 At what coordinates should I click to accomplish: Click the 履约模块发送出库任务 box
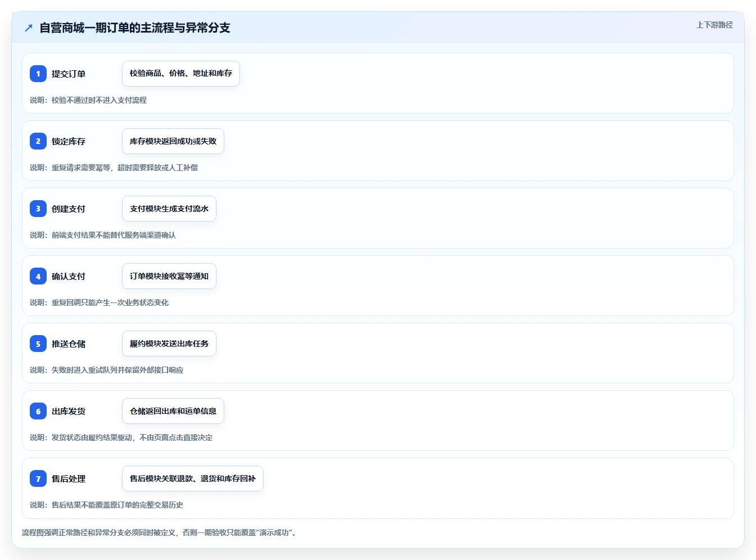coord(169,344)
